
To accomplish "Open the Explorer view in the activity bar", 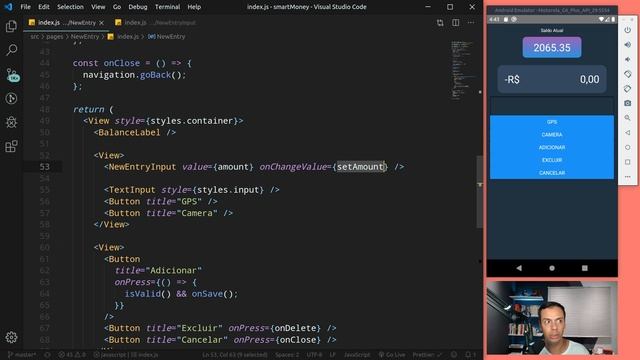I will pyautogui.click(x=11, y=27).
